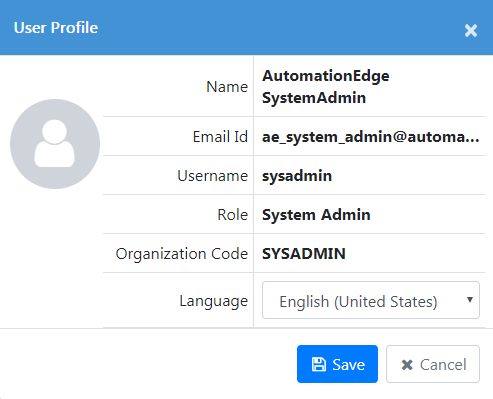The width and height of the screenshot is (493, 399).
Task: Click the Username field label
Action: pyautogui.click(x=212, y=176)
